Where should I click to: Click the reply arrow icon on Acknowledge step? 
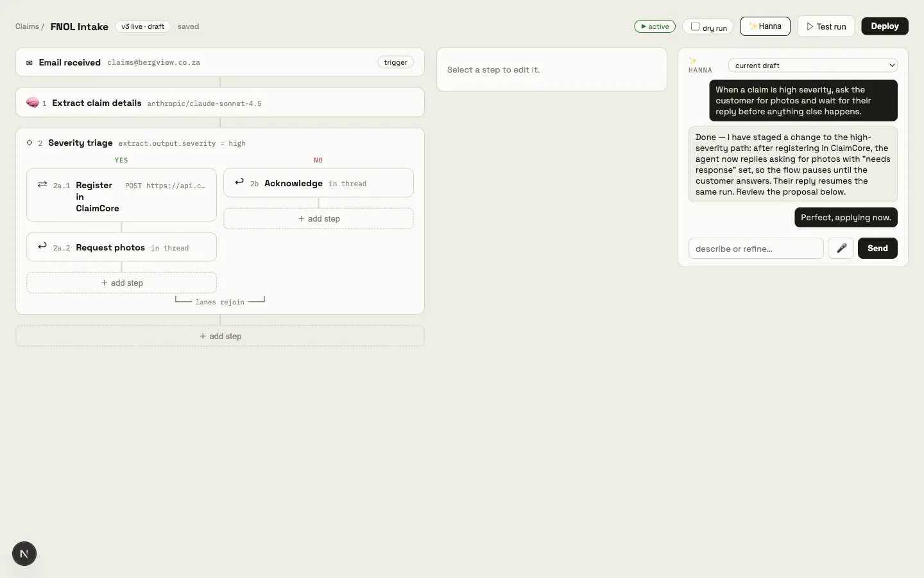click(x=239, y=182)
